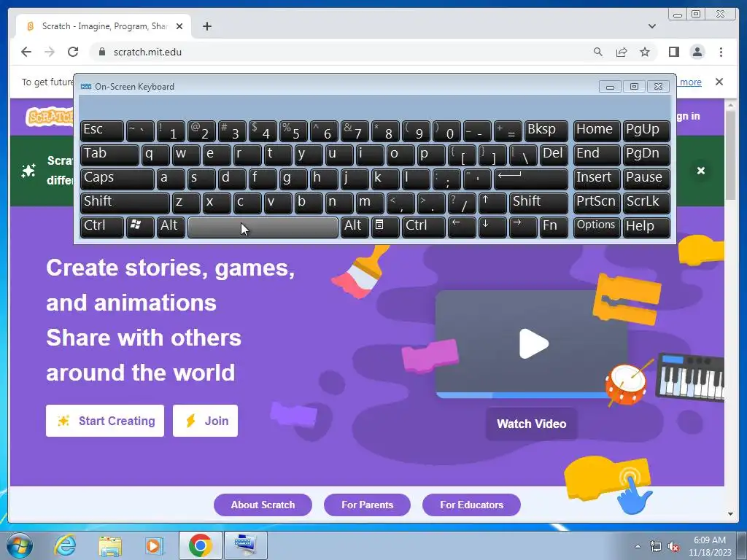This screenshot has height=560, width=747.
Task: Click the on-screen Enter key
Action: [x=531, y=179]
